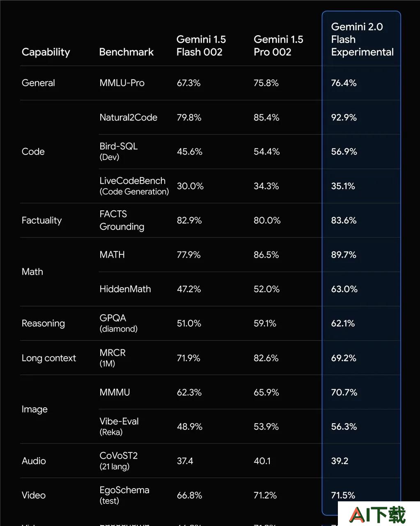420x526 pixels.
Task: Select the Gemini 1.5 Flash 002 header
Action: click(x=201, y=46)
